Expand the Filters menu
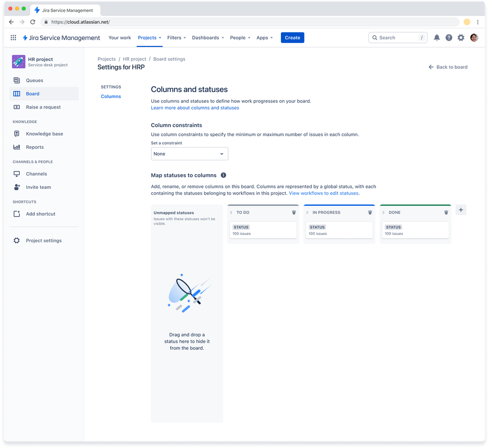 coord(177,38)
